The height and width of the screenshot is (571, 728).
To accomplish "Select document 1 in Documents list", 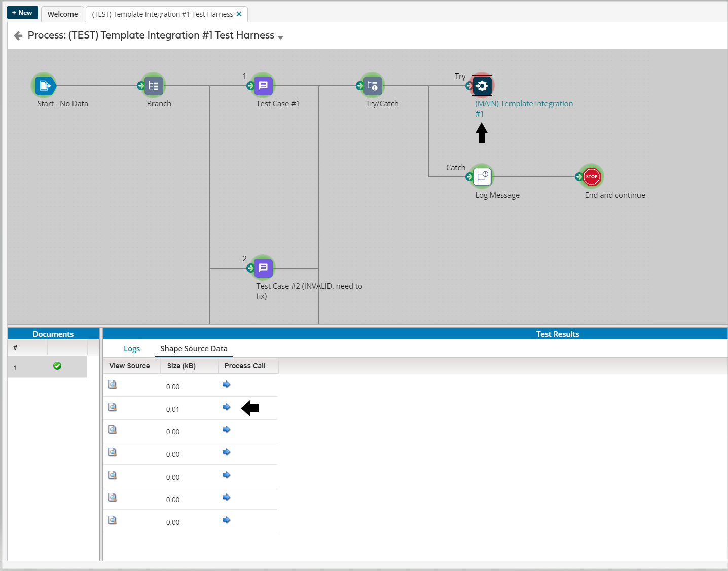I will click(x=47, y=367).
